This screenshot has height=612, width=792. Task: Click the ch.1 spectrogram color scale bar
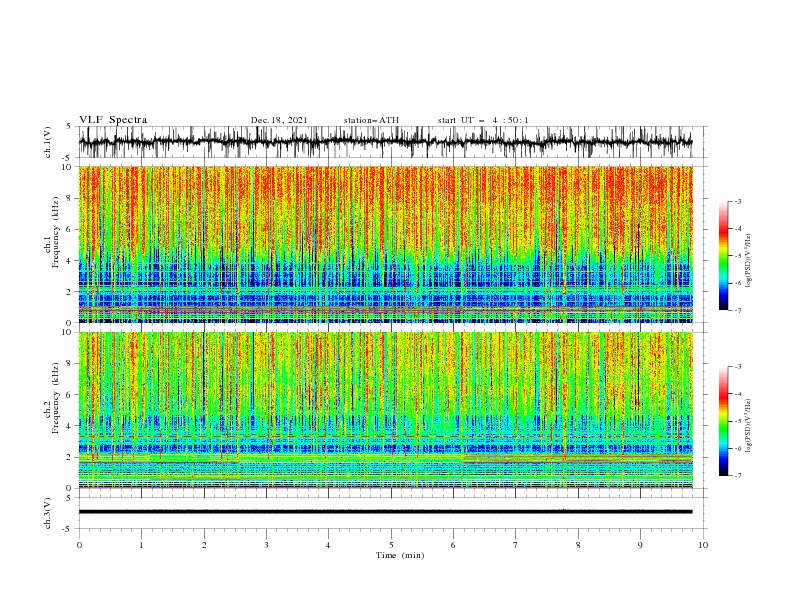(723, 256)
